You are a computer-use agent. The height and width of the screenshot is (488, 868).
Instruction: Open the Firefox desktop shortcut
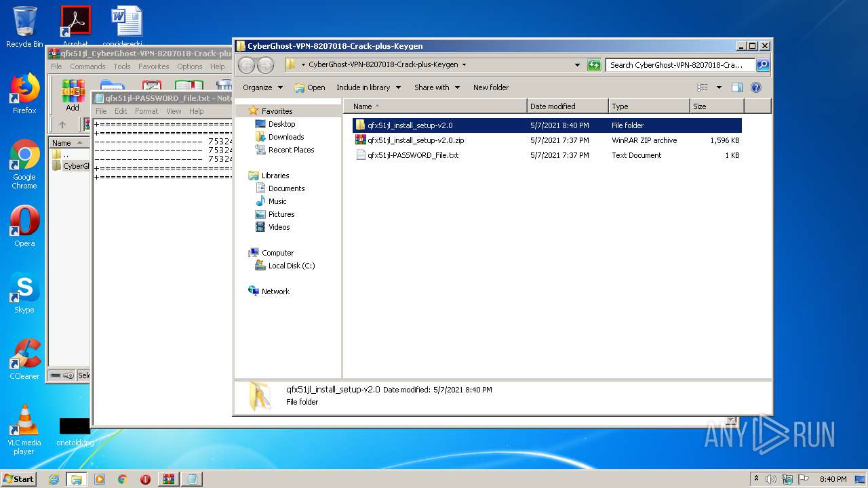click(24, 94)
